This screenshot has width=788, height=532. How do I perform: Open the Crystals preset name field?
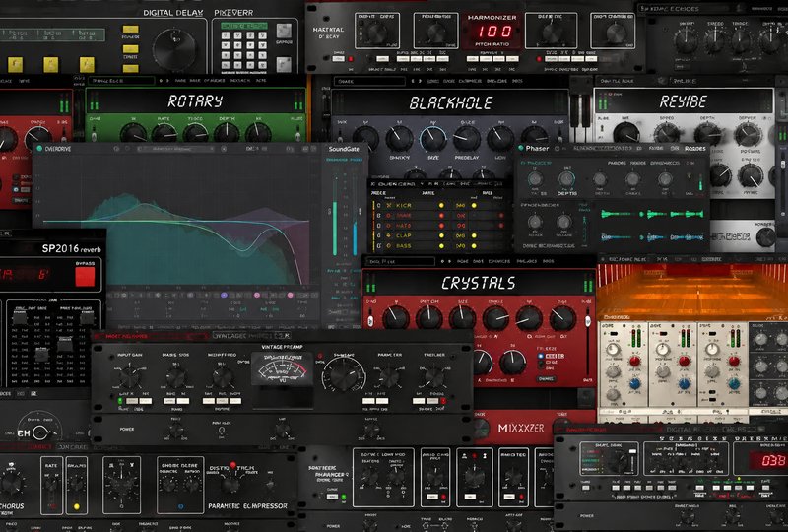tap(400, 261)
